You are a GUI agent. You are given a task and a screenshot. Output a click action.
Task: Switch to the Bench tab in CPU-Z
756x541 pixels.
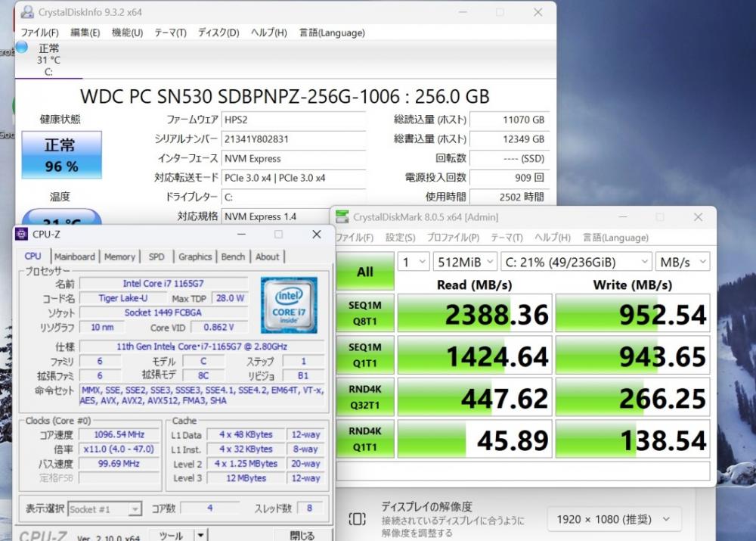coord(233,257)
